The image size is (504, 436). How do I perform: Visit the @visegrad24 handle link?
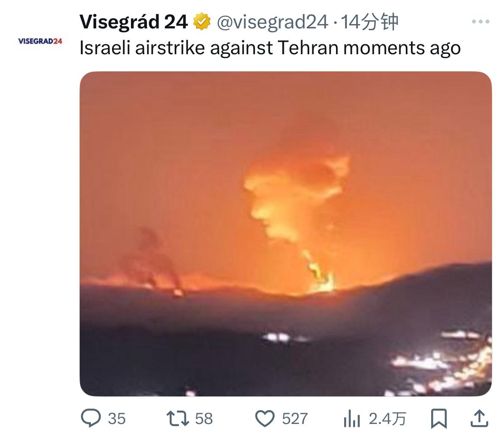pyautogui.click(x=273, y=22)
